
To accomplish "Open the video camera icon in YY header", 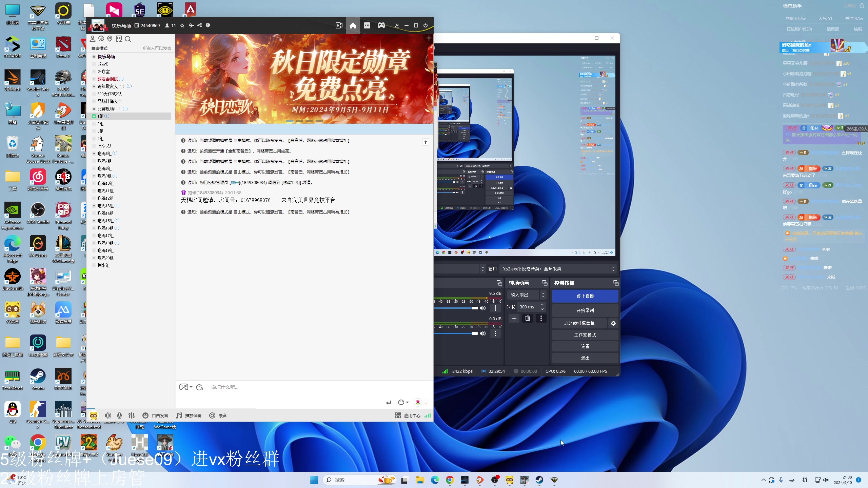I will pyautogui.click(x=339, y=25).
